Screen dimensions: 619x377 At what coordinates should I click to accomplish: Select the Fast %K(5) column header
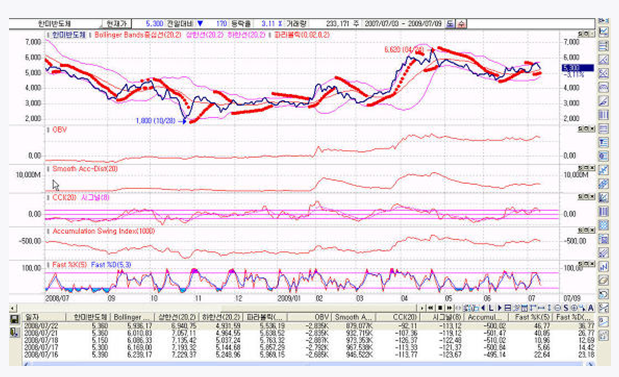tap(530, 317)
